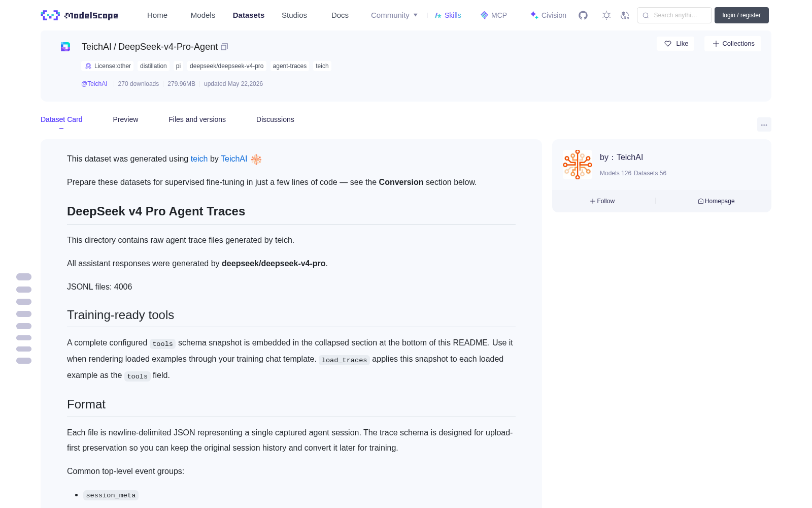Select the Dataset Card tab
The image size is (812, 508).
(61, 119)
